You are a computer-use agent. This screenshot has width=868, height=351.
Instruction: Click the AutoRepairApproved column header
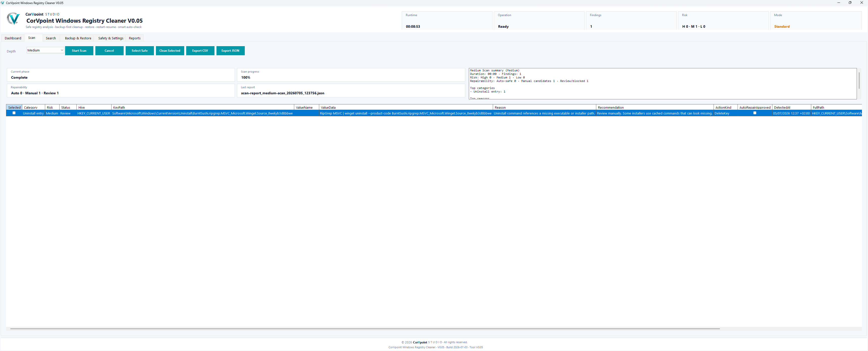pos(755,107)
